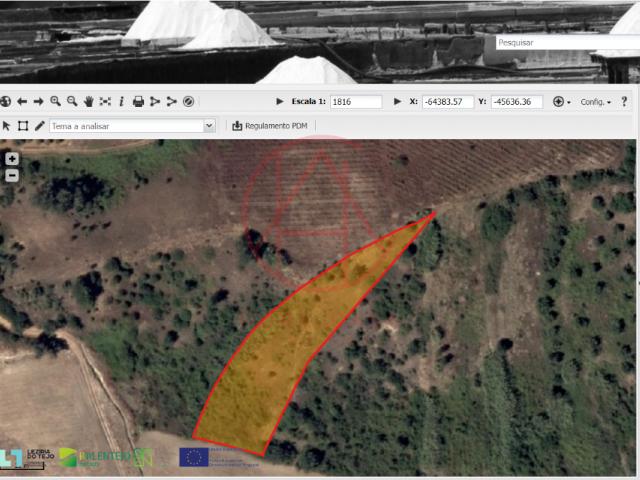640x480 pixels.
Task: Select the measure area polygon tool
Action: [155, 101]
